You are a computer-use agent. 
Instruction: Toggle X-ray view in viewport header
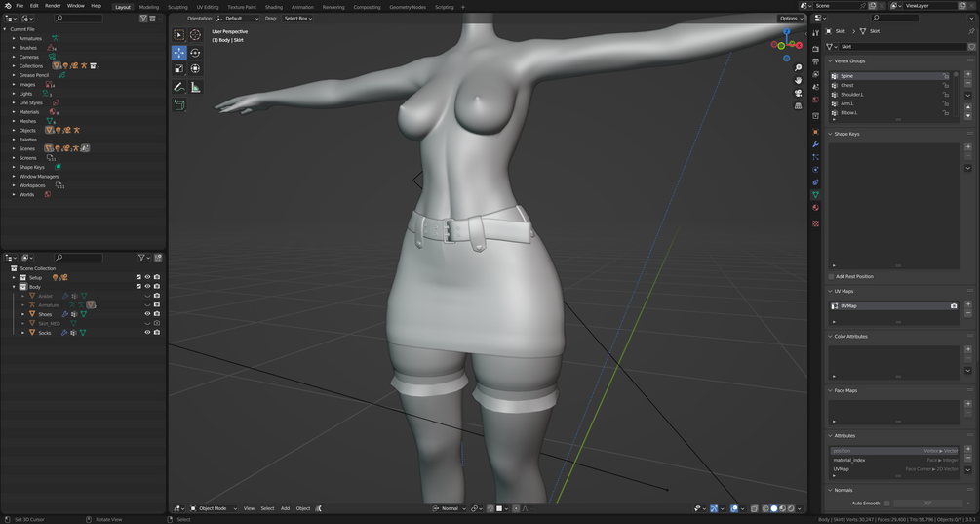point(755,508)
